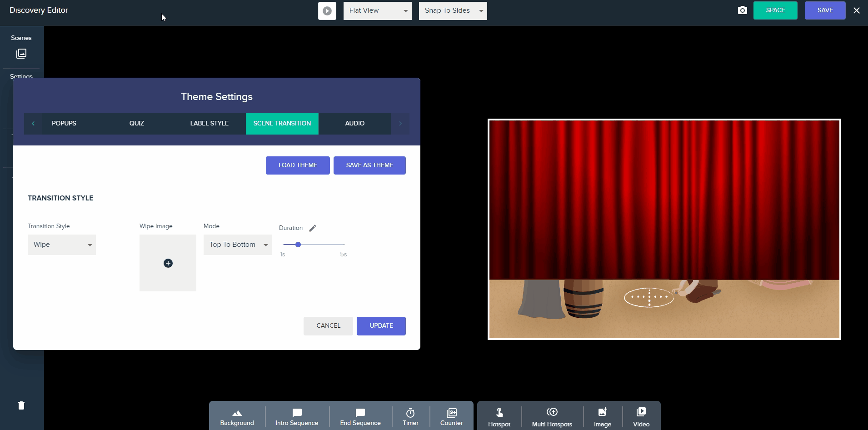The height and width of the screenshot is (430, 868).
Task: Add an Image element
Action: [x=603, y=417]
